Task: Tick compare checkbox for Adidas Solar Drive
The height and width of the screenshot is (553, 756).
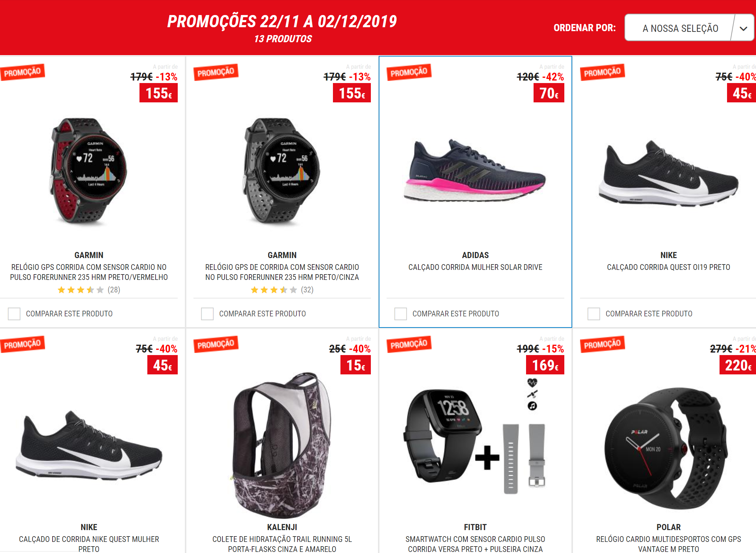Action: 401,314
